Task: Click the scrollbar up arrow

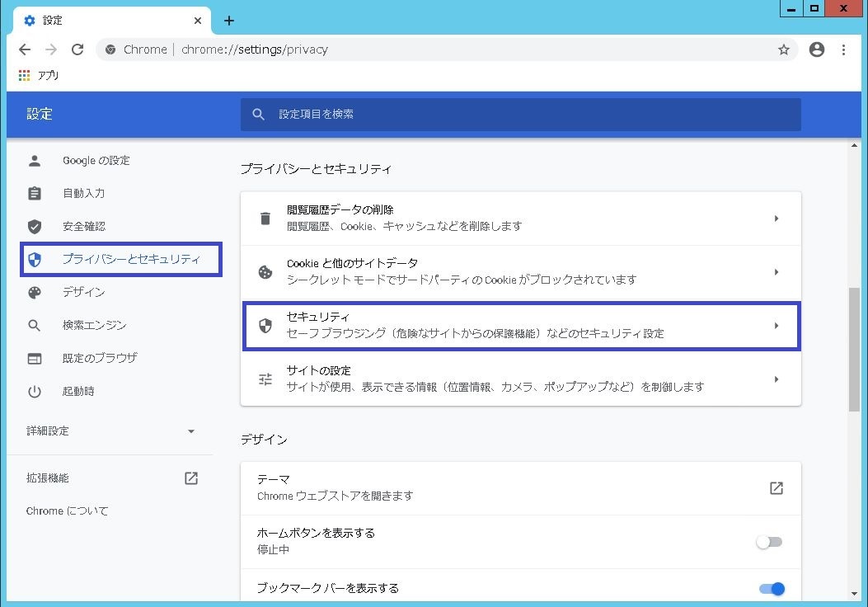Action: click(x=854, y=146)
